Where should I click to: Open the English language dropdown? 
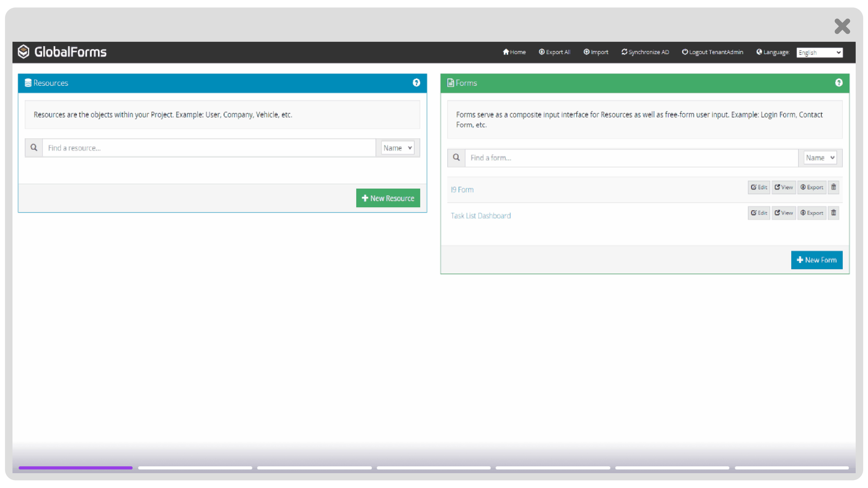pos(819,53)
